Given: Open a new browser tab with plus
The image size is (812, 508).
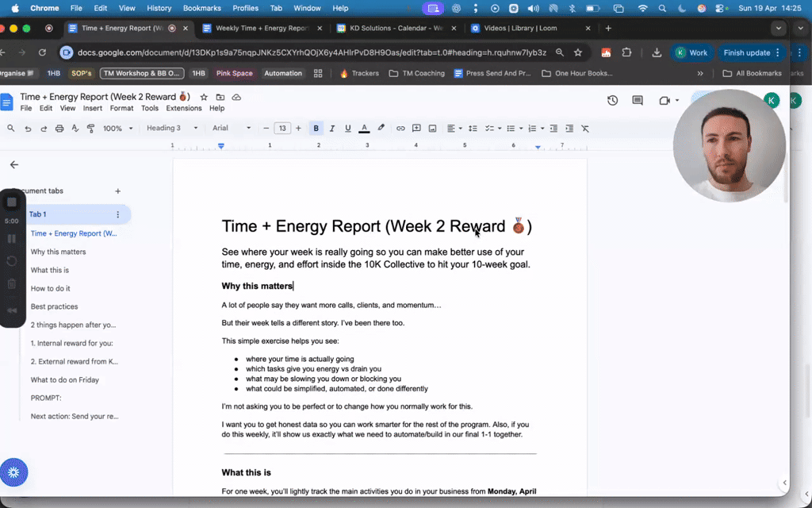Looking at the screenshot, I should point(608,29).
